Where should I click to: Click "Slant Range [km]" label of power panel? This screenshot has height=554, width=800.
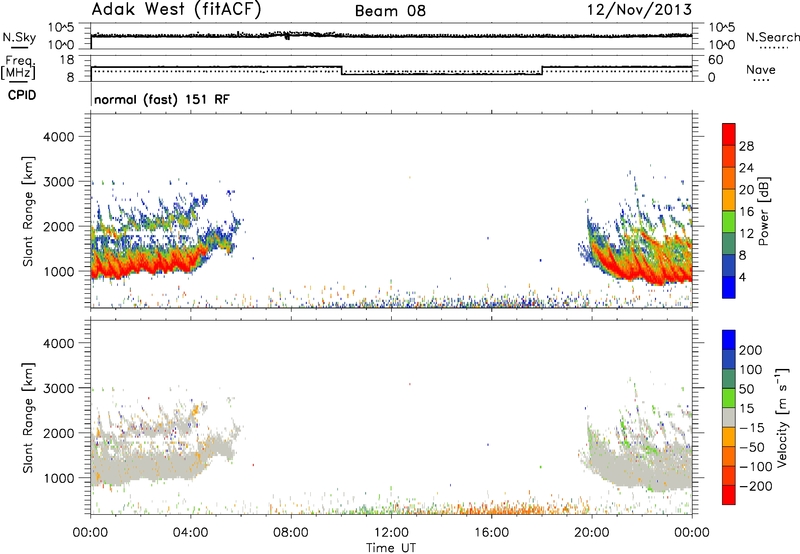[28, 211]
